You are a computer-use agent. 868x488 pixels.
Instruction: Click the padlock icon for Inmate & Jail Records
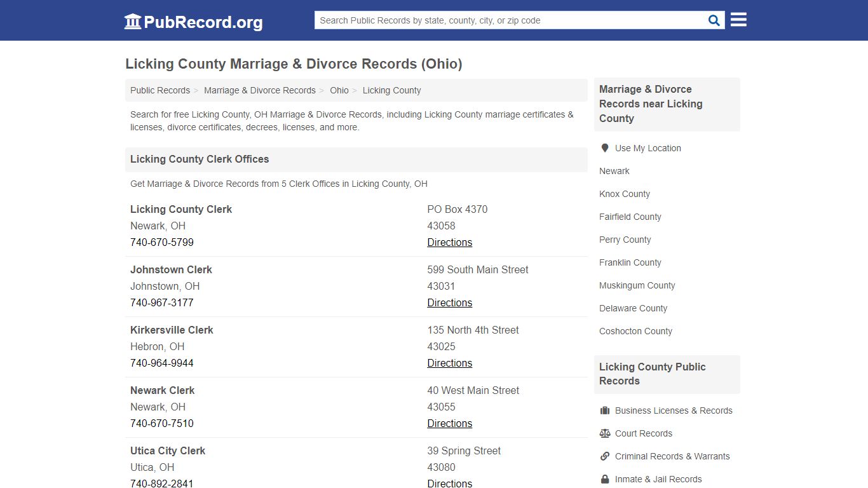(x=605, y=479)
